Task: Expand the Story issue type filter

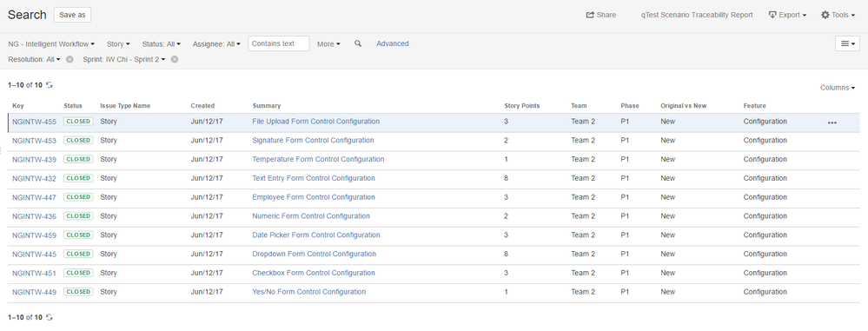Action: point(118,43)
